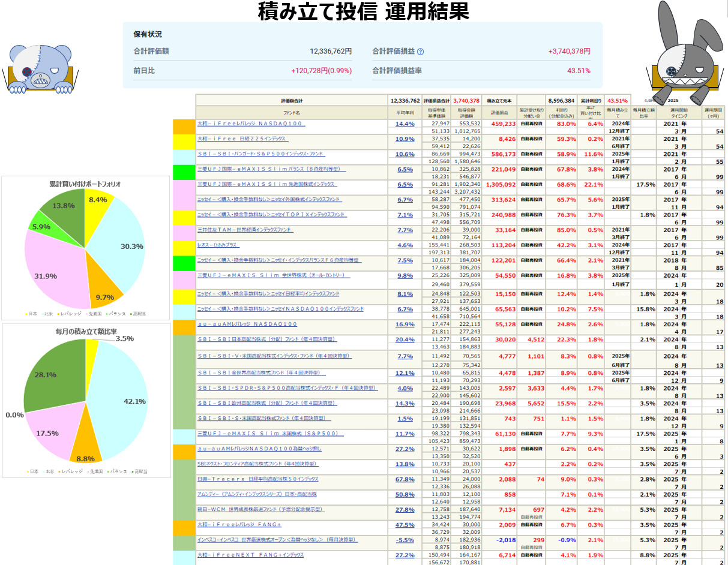This screenshot has height=565, width=728.
Task: Click the 合計評価額 value 12,336,762円
Action: tap(331, 52)
